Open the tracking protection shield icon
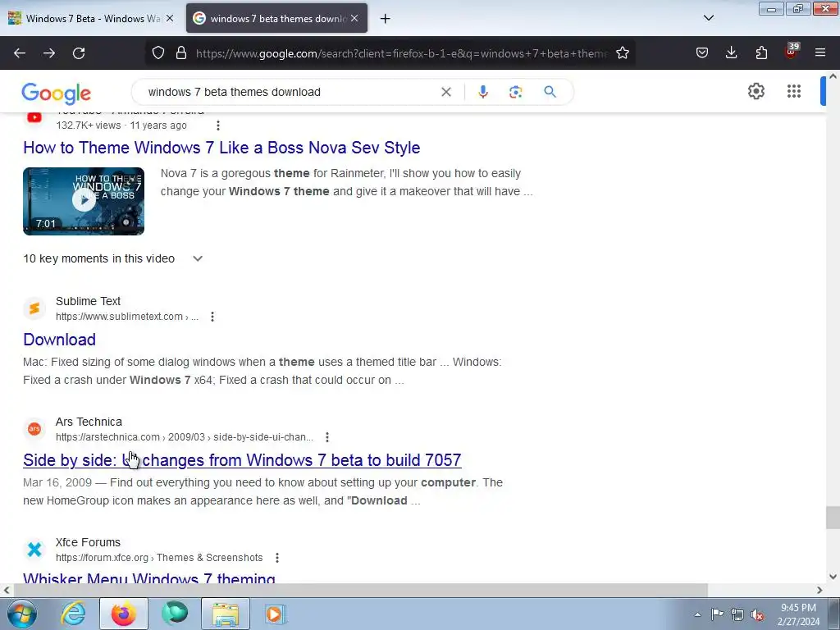840x630 pixels. (158, 53)
